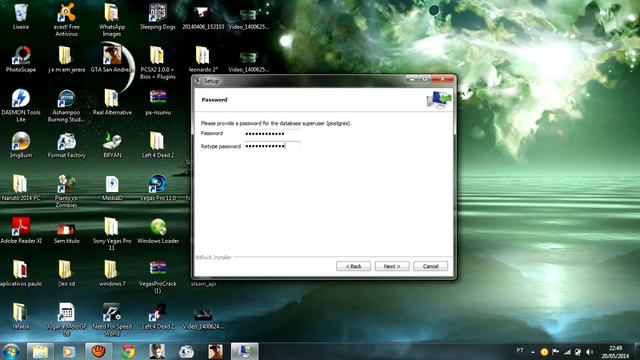Select the windows 7 folder icon
The height and width of the screenshot is (360, 640).
point(112,274)
